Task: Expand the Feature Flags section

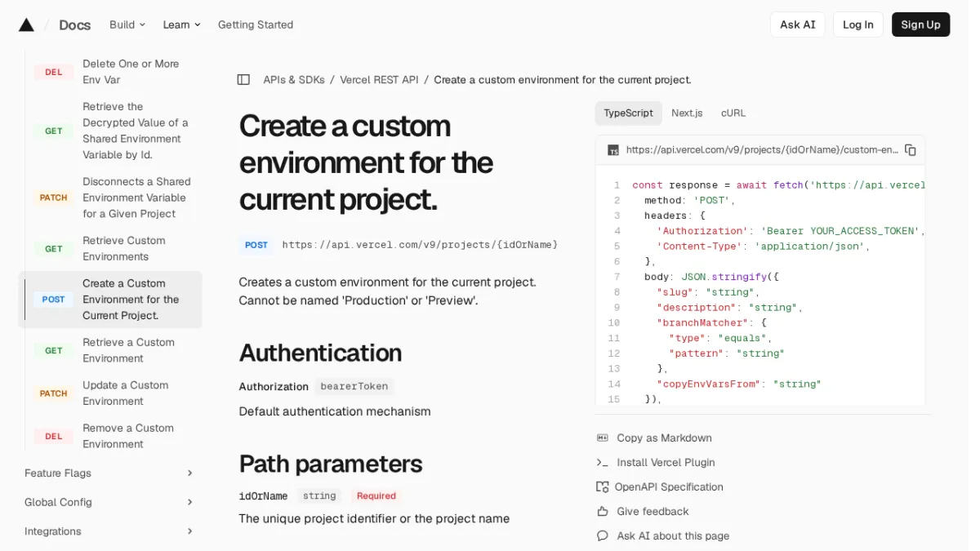Action: pos(109,473)
